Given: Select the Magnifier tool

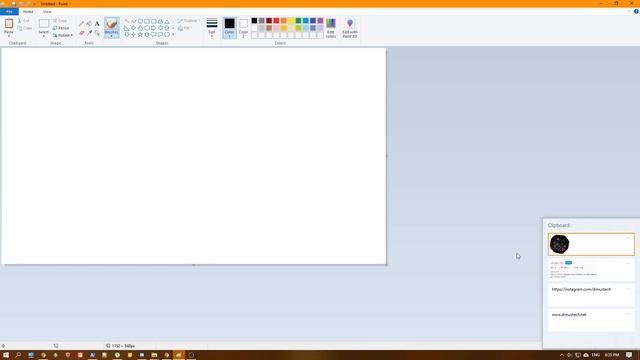Looking at the screenshot, I should click(x=97, y=33).
